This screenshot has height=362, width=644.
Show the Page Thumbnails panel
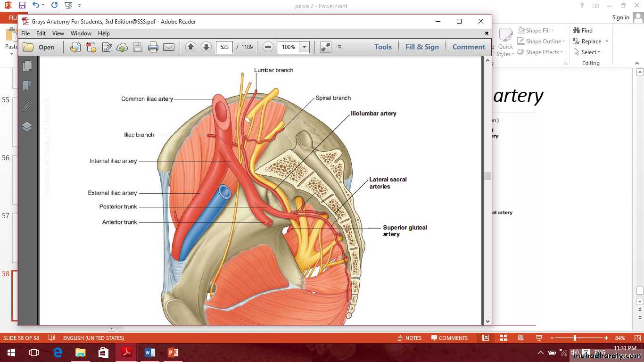pos(27,66)
